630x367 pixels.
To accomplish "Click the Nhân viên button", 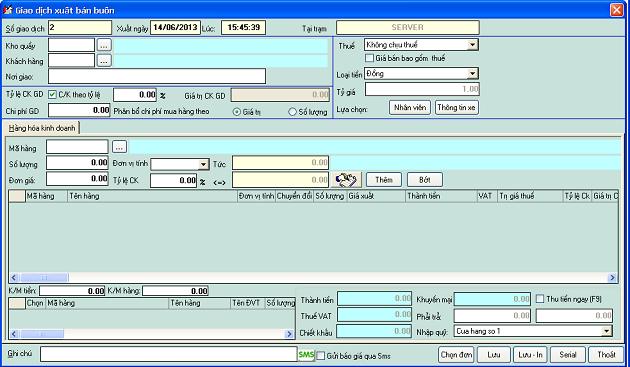I will [410, 107].
